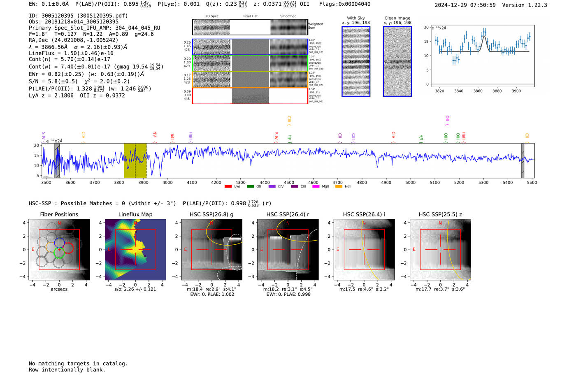Open the HSC SSP(26.4) r image
The height and width of the screenshot is (392, 576).
point(288,250)
